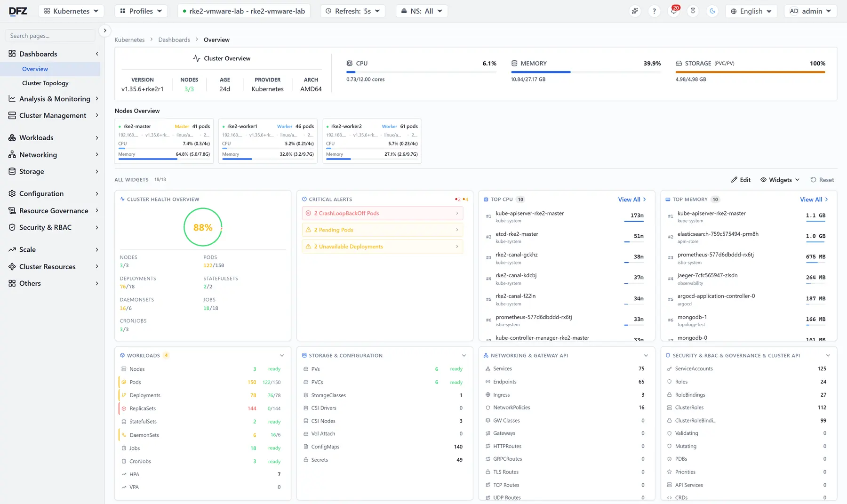Viewport: 847px width, 504px height.
Task: Open the English language dropdown
Action: click(751, 11)
